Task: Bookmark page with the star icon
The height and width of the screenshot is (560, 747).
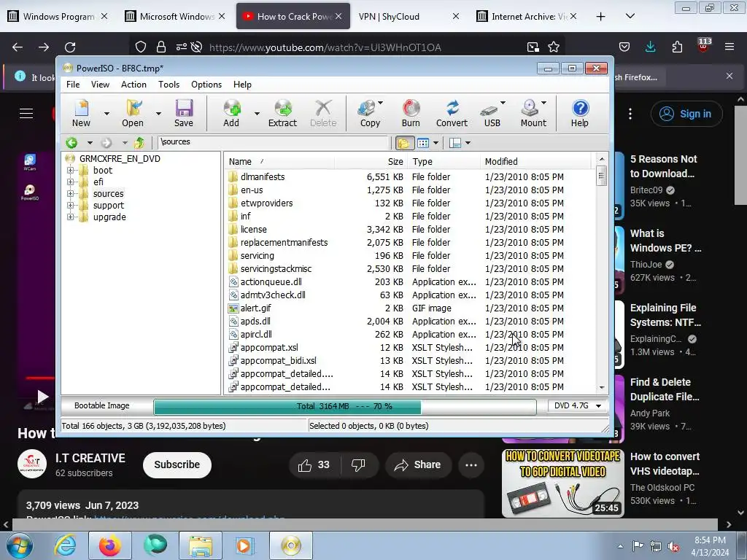Action: pos(554,47)
